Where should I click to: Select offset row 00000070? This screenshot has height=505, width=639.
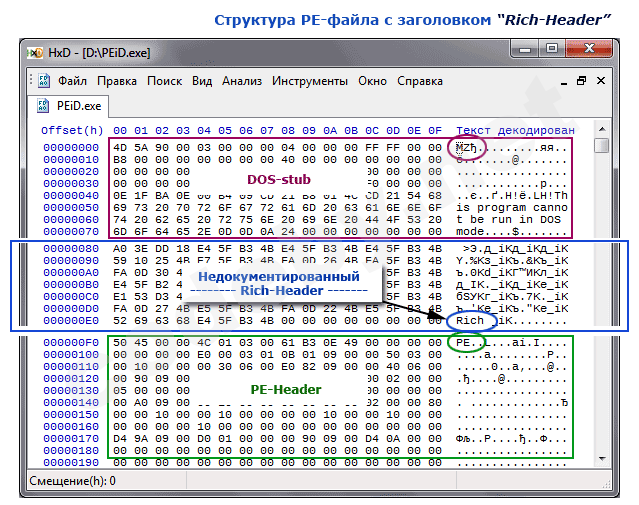[71, 232]
